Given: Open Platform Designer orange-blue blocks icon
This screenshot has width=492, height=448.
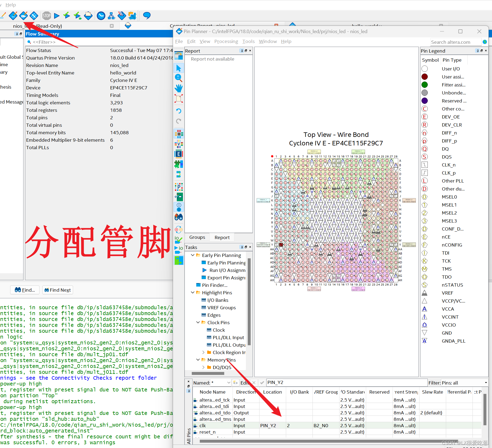Looking at the screenshot, I should 132,16.
